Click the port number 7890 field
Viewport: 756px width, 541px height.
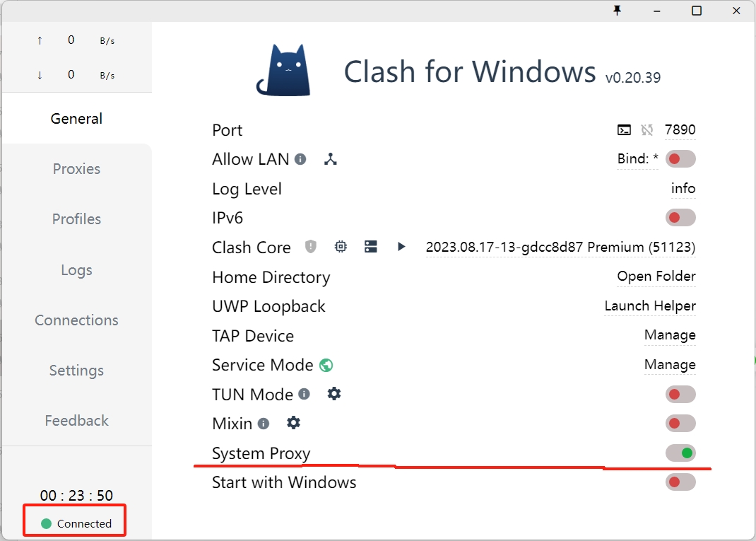(680, 129)
